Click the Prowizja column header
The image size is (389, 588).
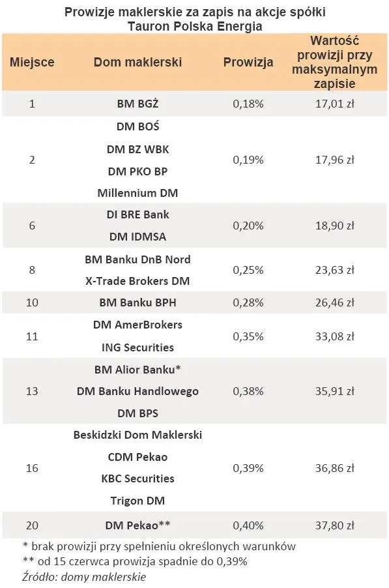[x=248, y=62]
